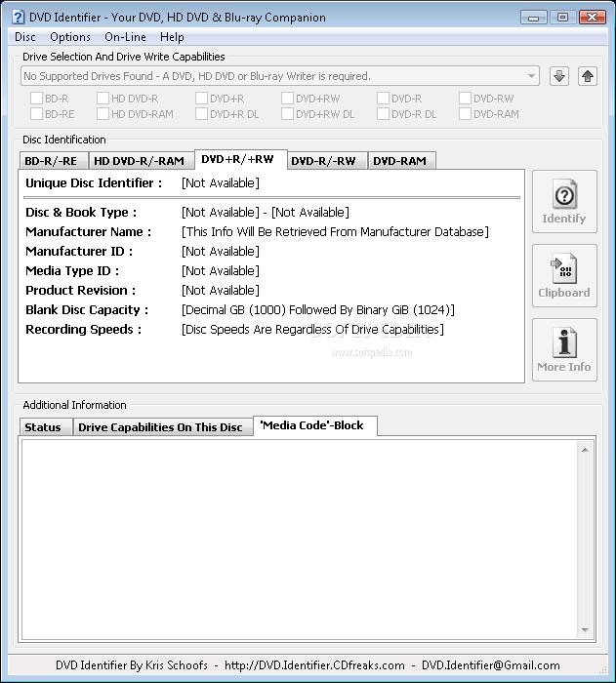Click the Manufacturer ID label
The height and width of the screenshot is (683, 616).
coord(79,252)
